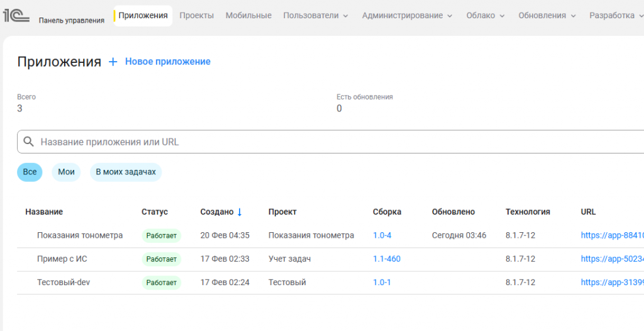Expand the Пользователи dropdown menu
The image size is (644, 331).
[316, 16]
